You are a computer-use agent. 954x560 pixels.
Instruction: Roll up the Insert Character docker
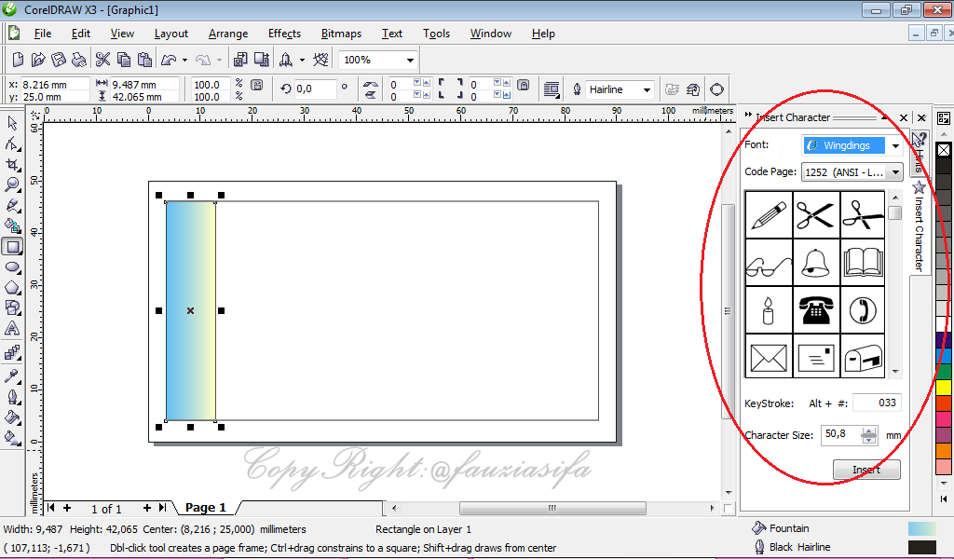(x=885, y=116)
